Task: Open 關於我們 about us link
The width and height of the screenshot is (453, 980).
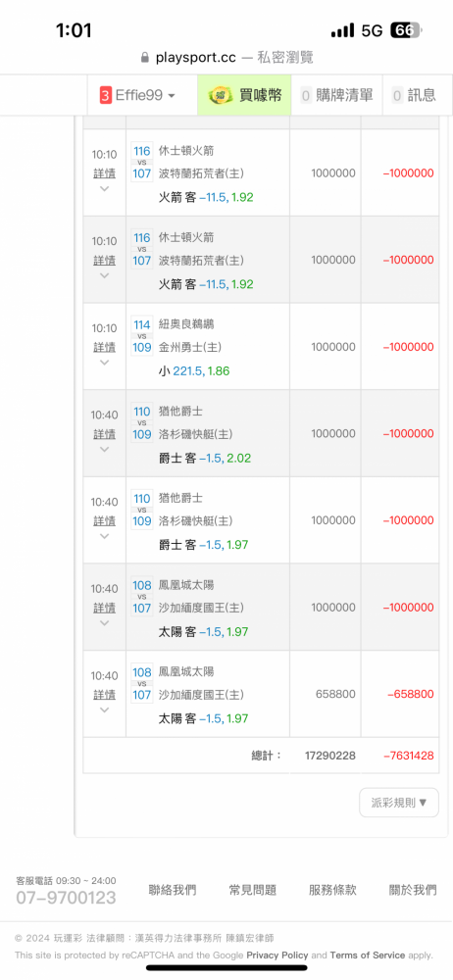Action: 413,890
